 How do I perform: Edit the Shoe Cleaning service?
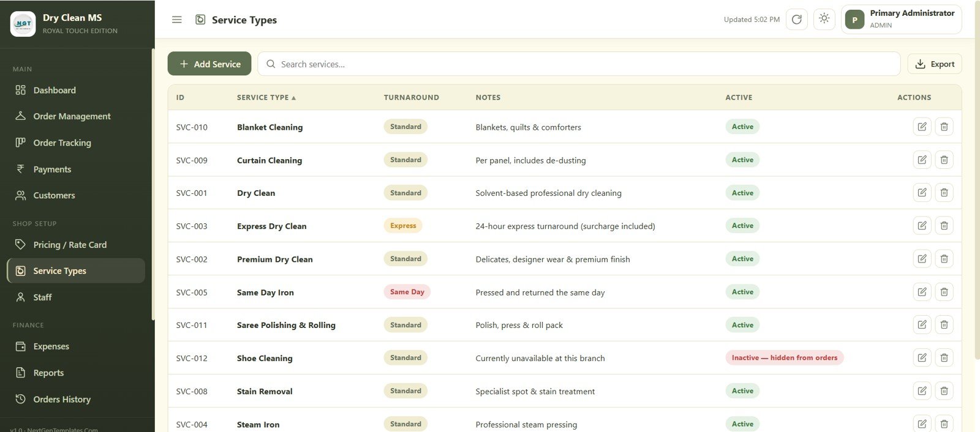922,358
